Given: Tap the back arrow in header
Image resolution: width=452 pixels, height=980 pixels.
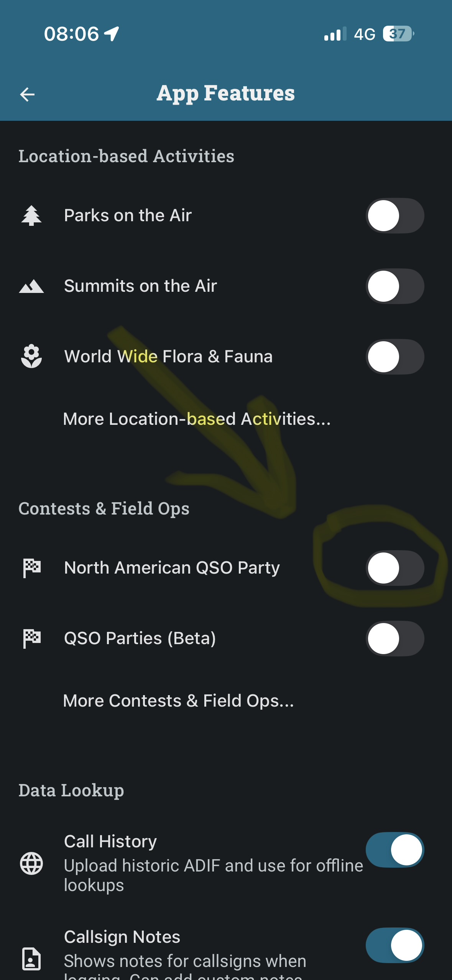Looking at the screenshot, I should [x=27, y=94].
